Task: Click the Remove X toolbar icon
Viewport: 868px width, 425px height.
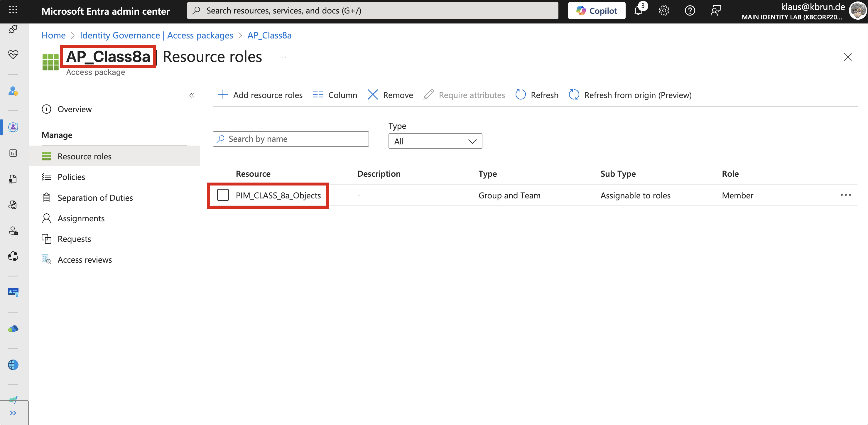Action: tap(373, 95)
